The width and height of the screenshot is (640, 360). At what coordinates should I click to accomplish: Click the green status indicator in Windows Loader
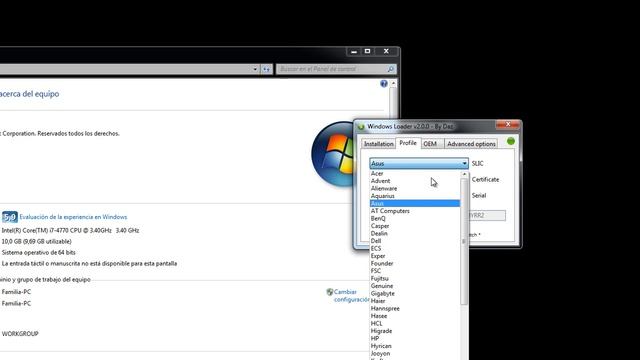click(x=511, y=141)
